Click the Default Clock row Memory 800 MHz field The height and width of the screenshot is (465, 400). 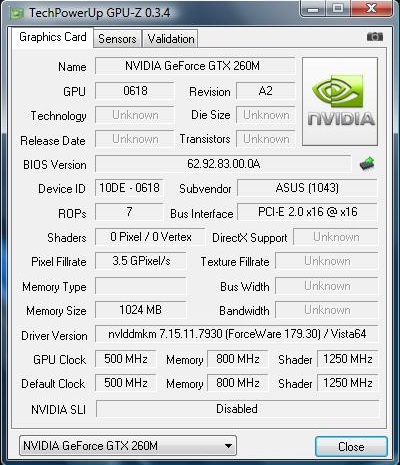238,383
